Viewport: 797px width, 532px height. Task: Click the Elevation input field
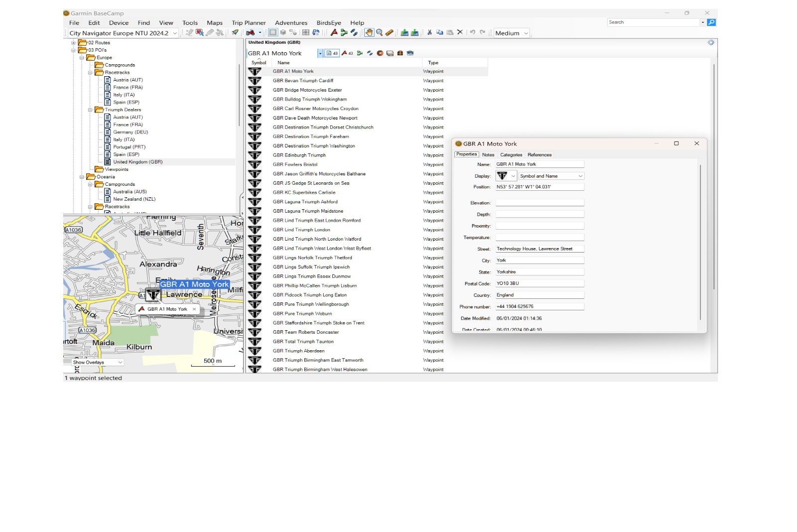pos(539,203)
